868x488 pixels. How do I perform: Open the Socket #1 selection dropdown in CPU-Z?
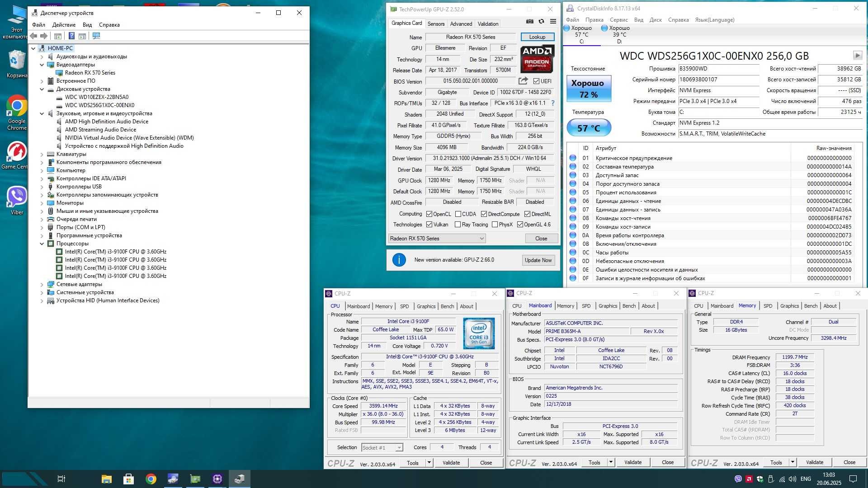(x=382, y=447)
